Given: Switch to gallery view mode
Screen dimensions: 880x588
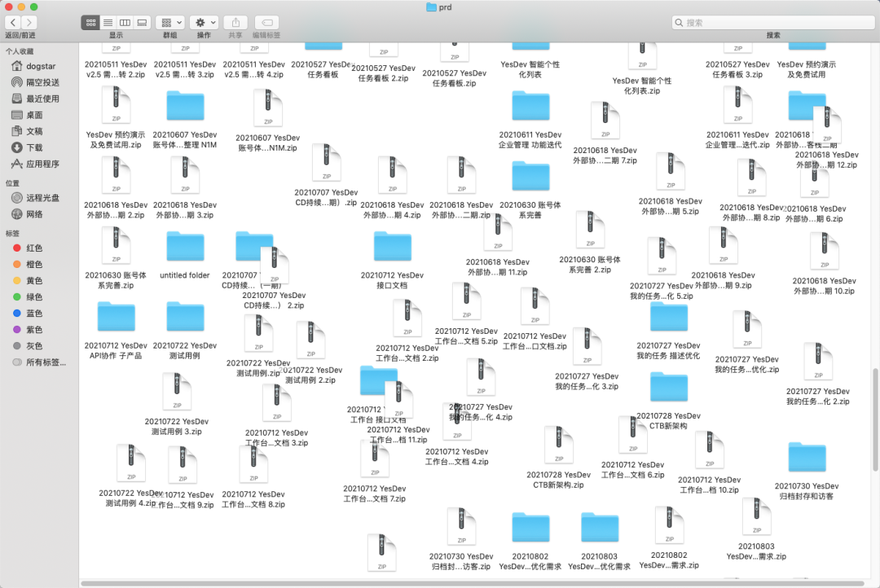Looking at the screenshot, I should coord(142,23).
